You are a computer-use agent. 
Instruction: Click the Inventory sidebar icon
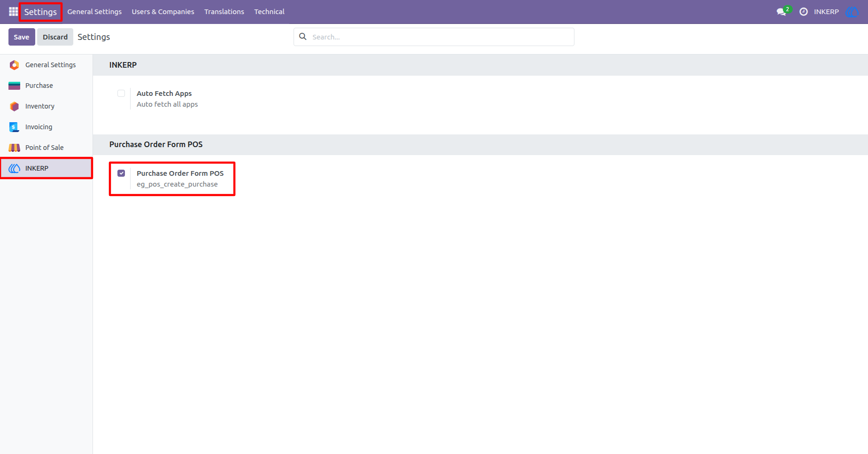(15, 106)
